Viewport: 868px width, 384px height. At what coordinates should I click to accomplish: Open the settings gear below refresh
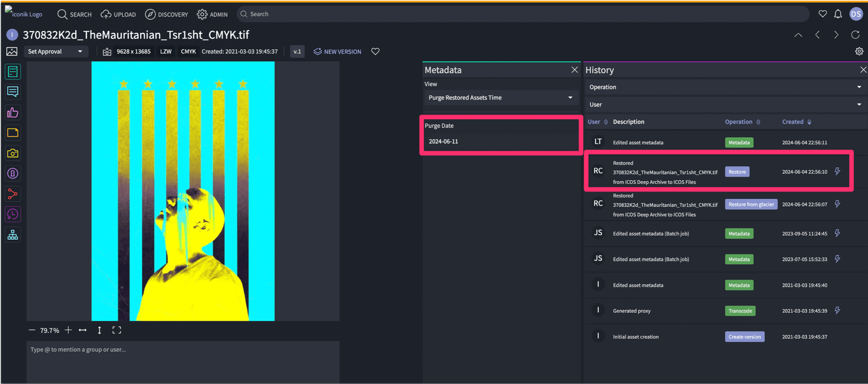point(859,51)
